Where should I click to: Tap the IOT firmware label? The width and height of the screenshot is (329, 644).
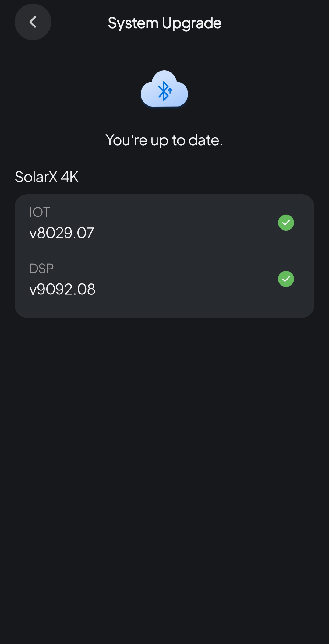click(39, 212)
